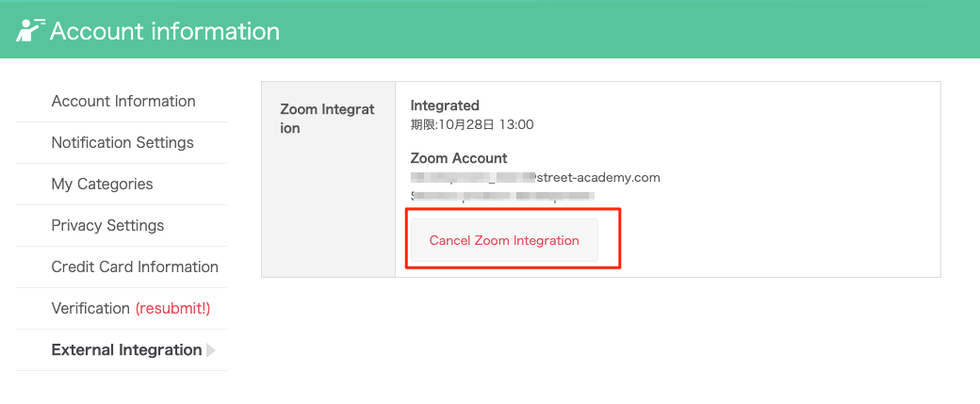Click the arrow beside External Integration
Image resolution: width=980 pixels, height=404 pixels.
coord(211,350)
